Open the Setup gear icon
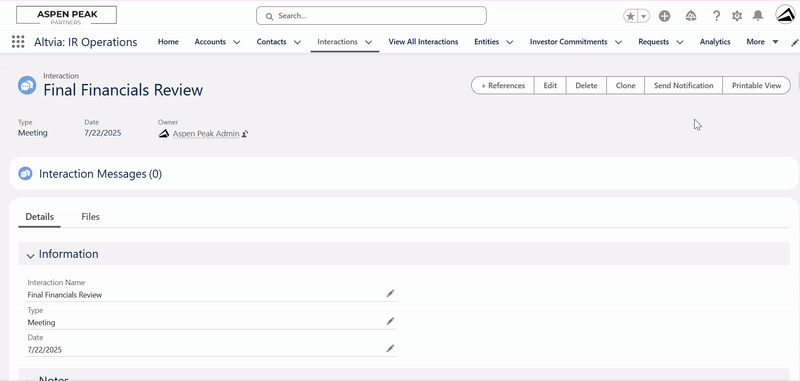Image resolution: width=800 pixels, height=381 pixels. click(737, 16)
